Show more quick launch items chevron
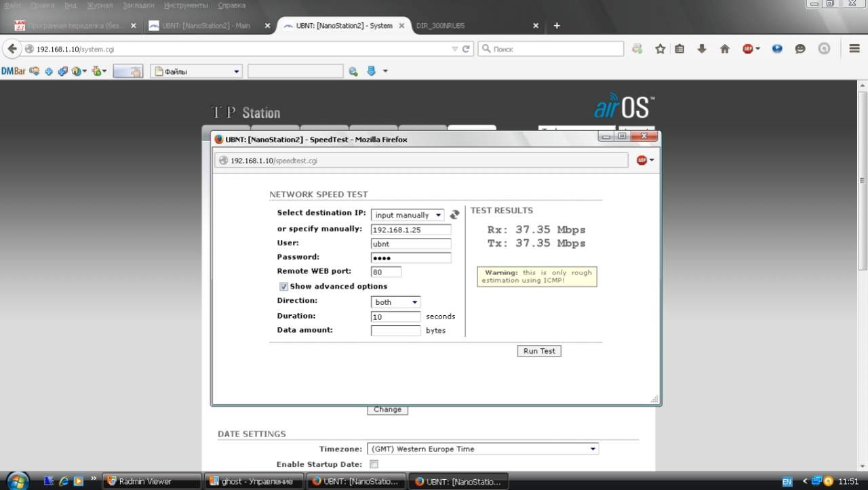 pos(93,478)
